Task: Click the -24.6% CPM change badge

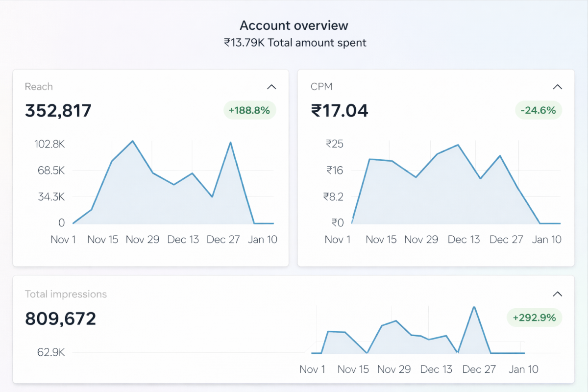Action: point(539,110)
